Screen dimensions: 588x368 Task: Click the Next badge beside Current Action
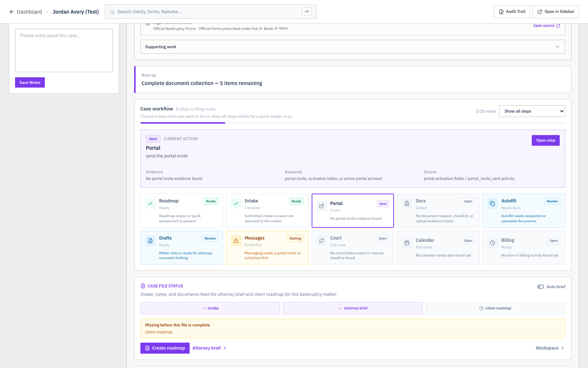(153, 139)
